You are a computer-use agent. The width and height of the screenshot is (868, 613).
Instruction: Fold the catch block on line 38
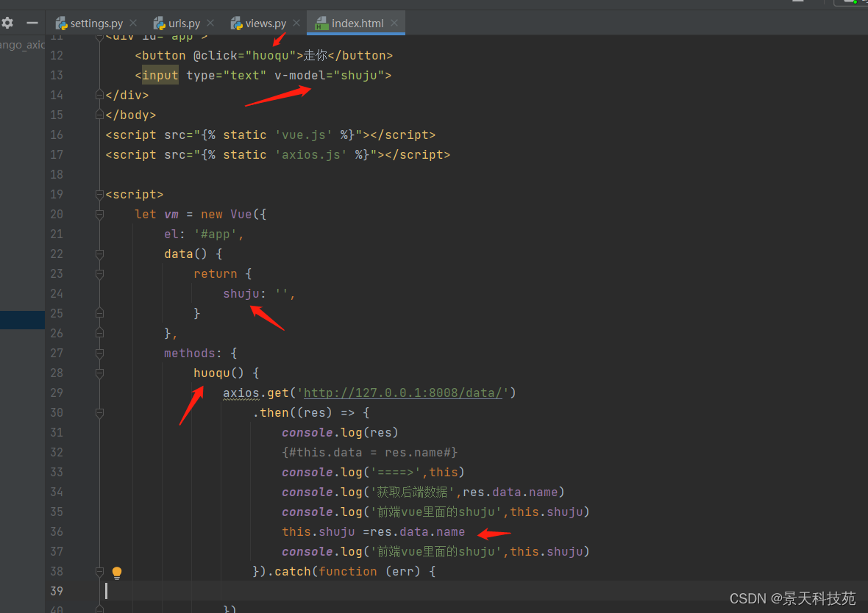99,572
